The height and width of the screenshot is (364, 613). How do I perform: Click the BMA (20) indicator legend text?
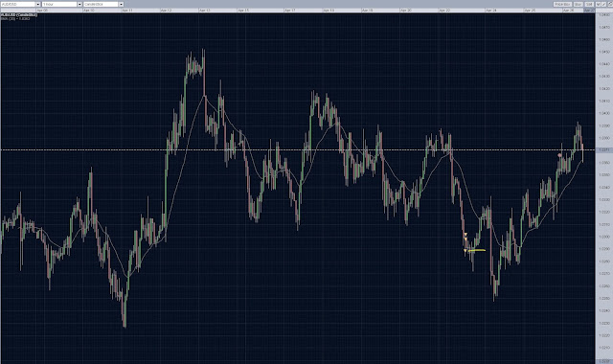pyautogui.click(x=15, y=18)
